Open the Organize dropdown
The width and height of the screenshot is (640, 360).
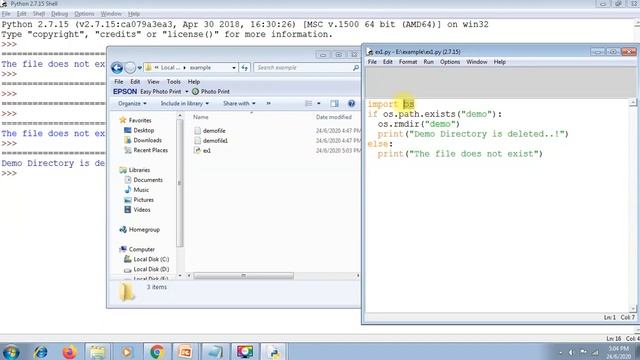(132, 104)
